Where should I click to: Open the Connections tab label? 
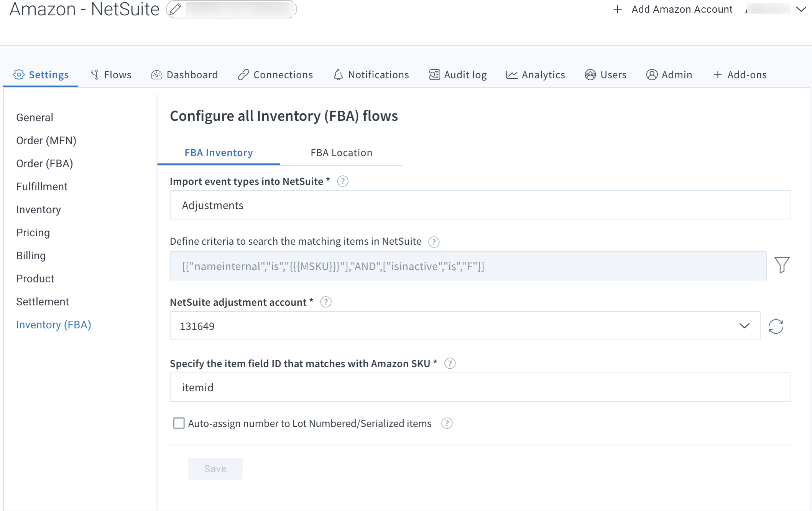coord(283,75)
